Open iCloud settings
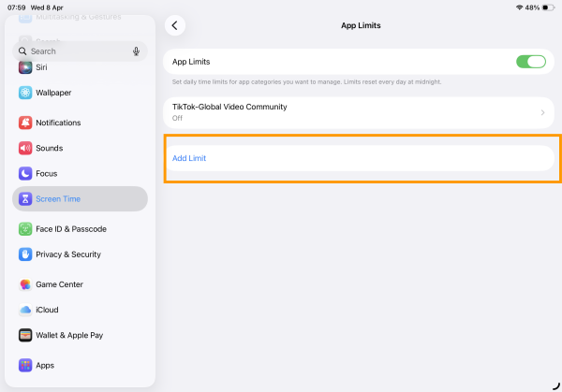 click(80, 310)
